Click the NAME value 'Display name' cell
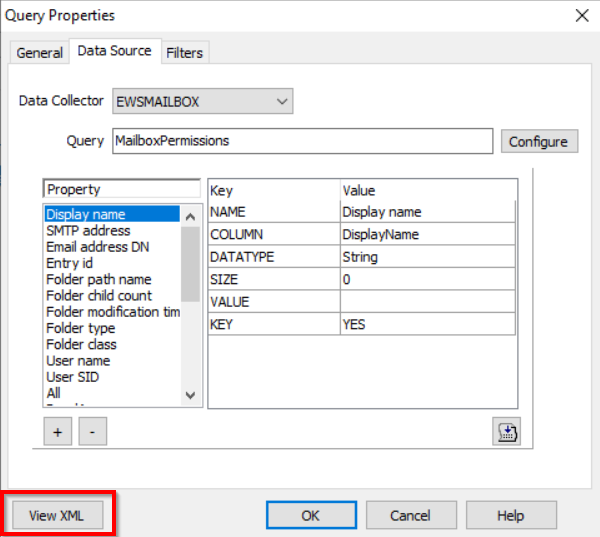 point(428,212)
